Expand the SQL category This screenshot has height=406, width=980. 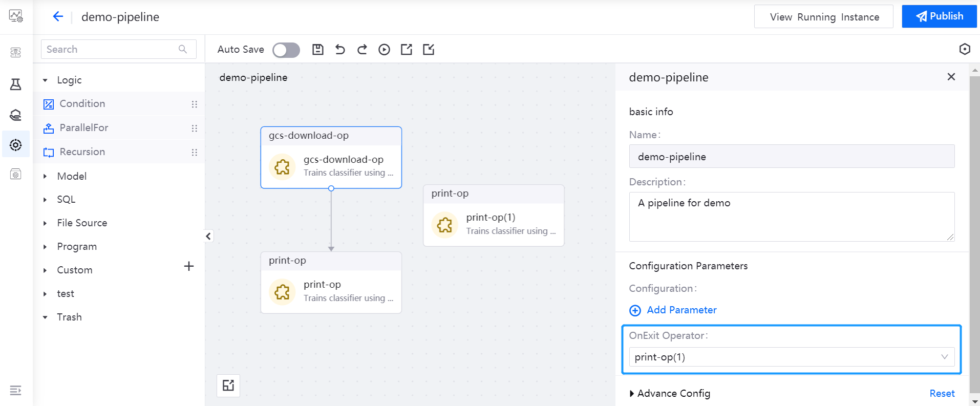45,200
